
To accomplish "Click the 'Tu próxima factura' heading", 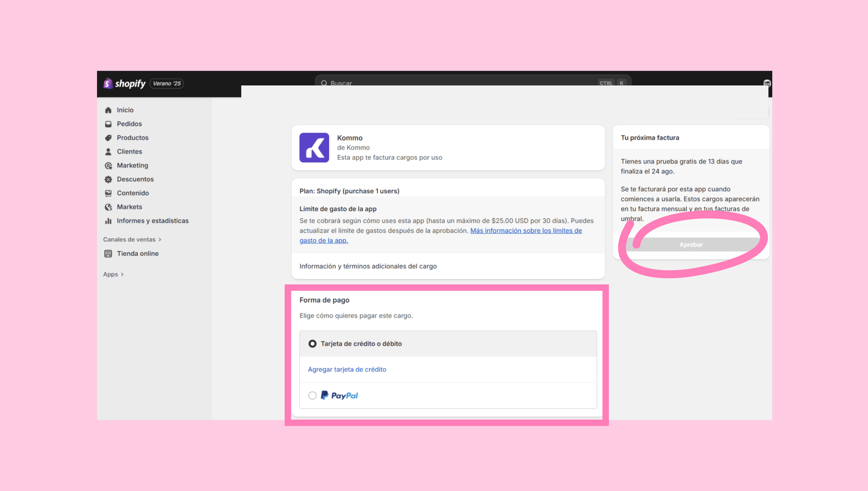I will click(650, 138).
